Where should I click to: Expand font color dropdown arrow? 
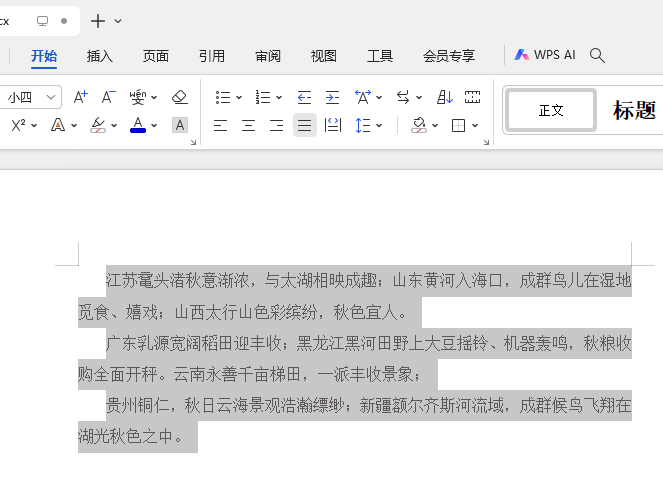coord(154,126)
